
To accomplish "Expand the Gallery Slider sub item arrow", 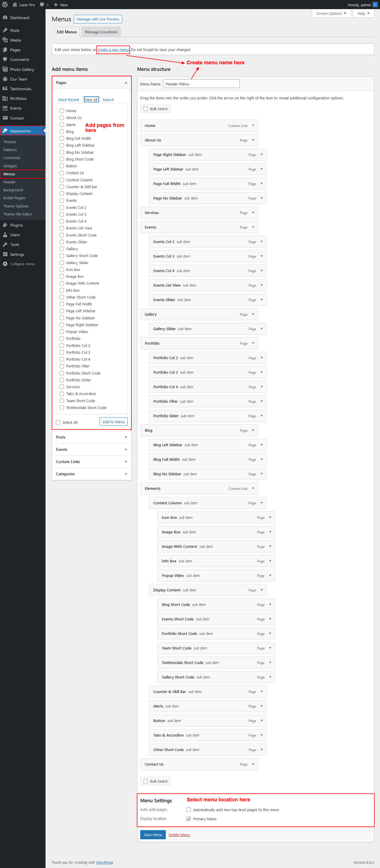I will point(261,328).
